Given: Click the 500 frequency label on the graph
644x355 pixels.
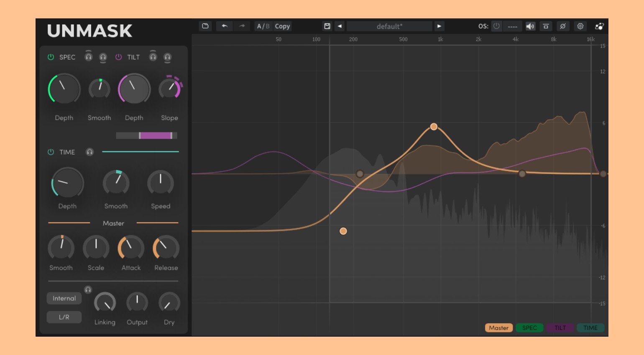Looking at the screenshot, I should point(403,39).
